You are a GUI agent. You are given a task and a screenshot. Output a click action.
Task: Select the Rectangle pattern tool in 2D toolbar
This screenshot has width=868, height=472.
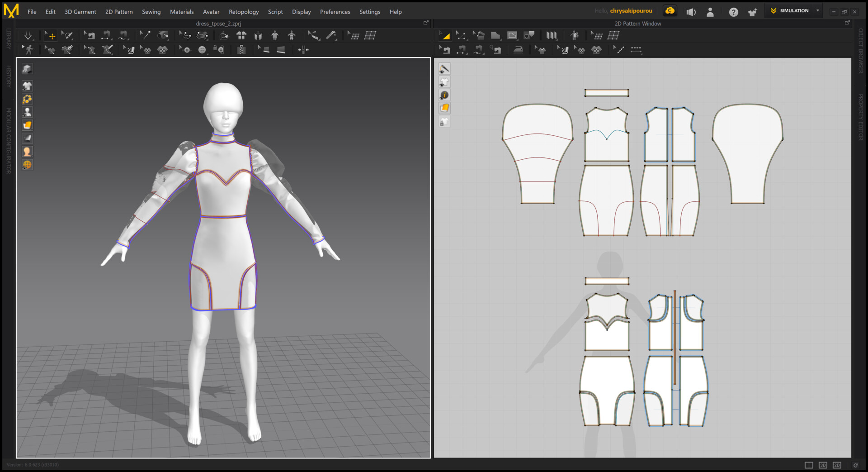(x=495, y=36)
